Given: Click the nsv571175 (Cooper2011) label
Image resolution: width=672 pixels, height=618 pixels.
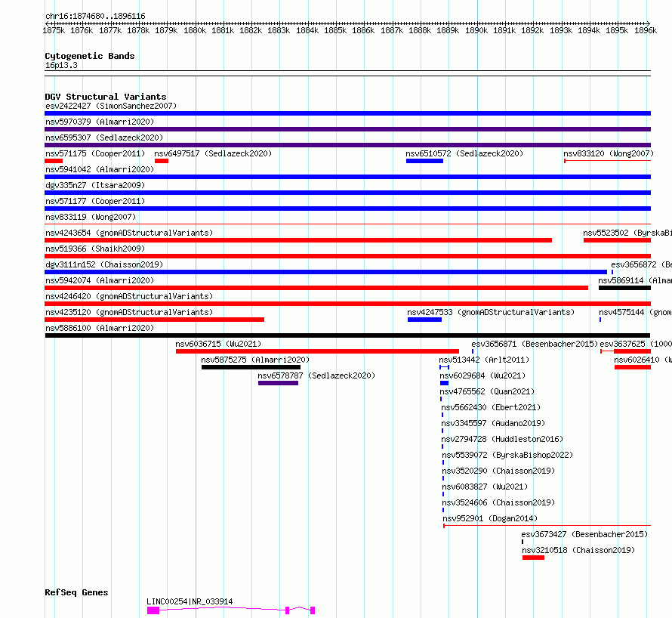Looking at the screenshot, I should [95, 153].
